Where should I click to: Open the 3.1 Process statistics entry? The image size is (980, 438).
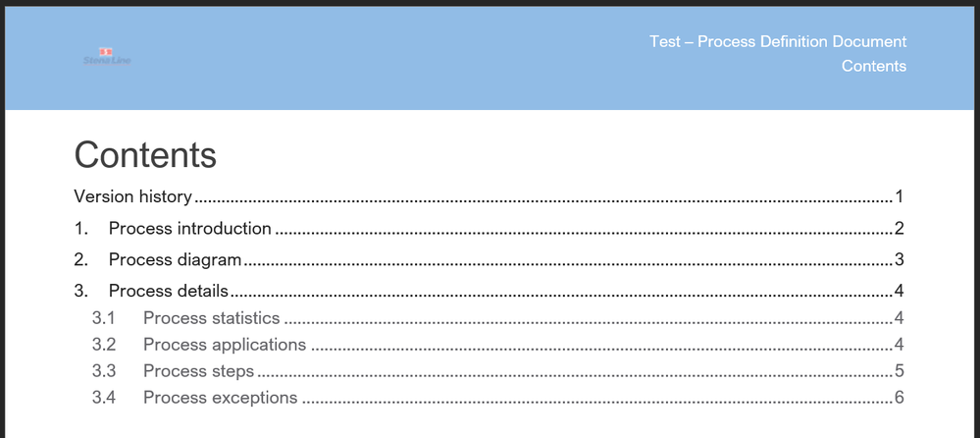coord(498,318)
